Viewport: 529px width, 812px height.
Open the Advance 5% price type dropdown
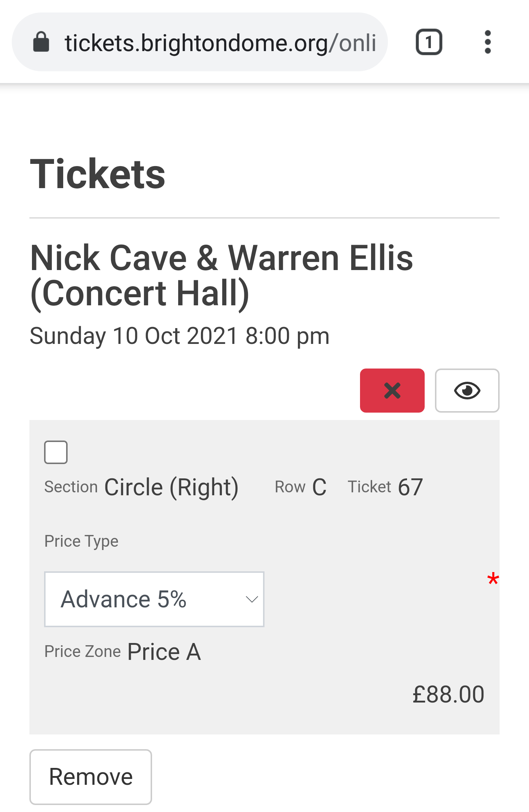click(154, 599)
